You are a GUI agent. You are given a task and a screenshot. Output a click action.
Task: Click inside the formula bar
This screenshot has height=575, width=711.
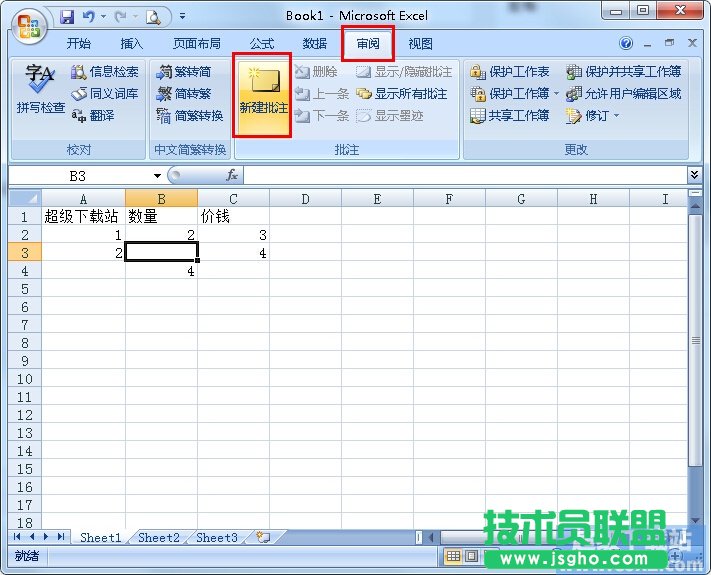tap(465, 175)
